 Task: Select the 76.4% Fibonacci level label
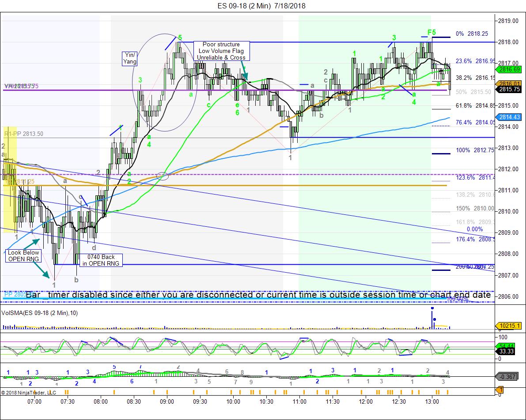(475, 122)
